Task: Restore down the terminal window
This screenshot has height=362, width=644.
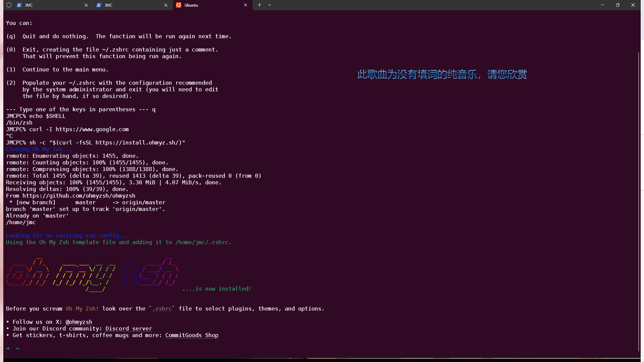Action: point(617,5)
